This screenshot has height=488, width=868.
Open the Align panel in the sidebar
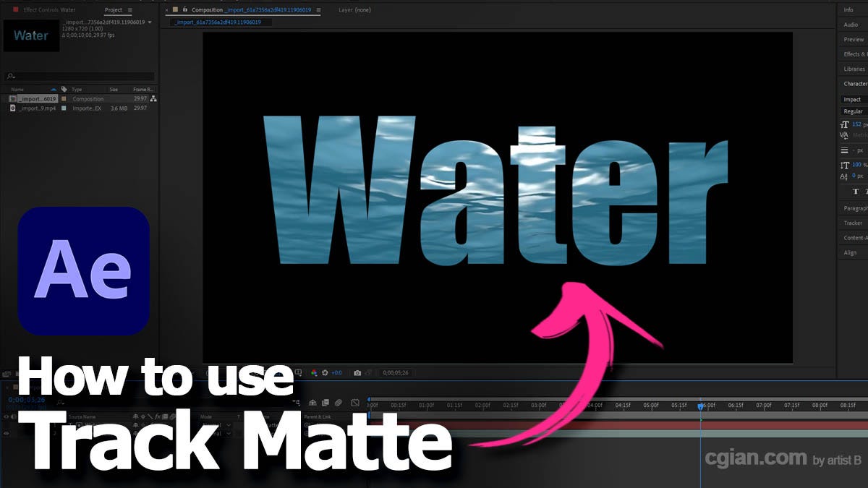click(851, 252)
